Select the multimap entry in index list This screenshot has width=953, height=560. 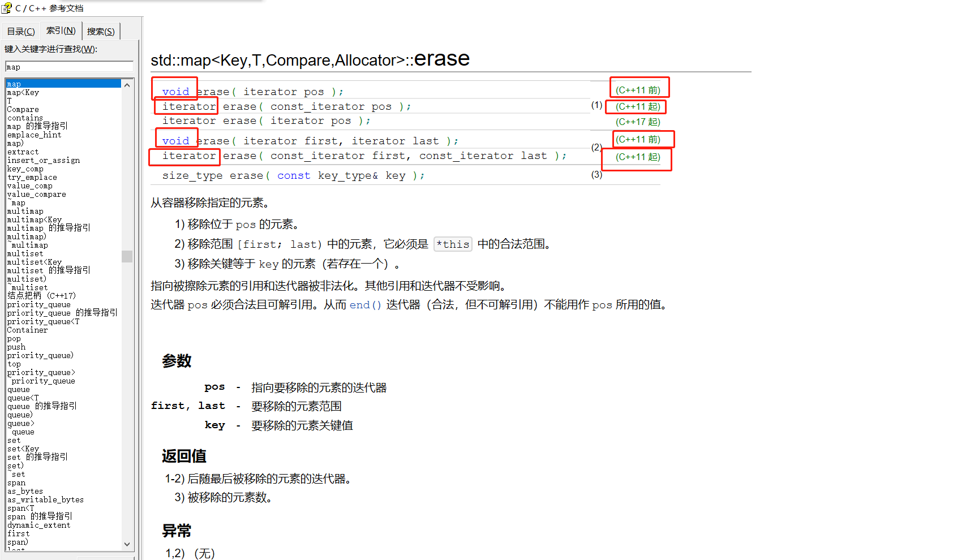pos(25,210)
